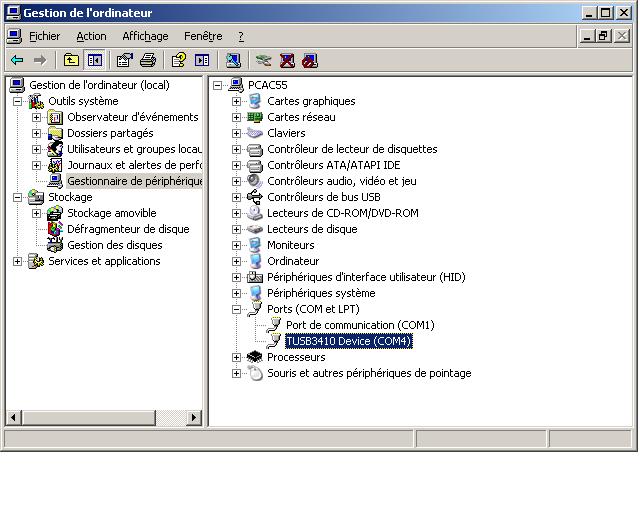The height and width of the screenshot is (512, 640).
Task: Click the Disable device toolbar icon
Action: [310, 60]
